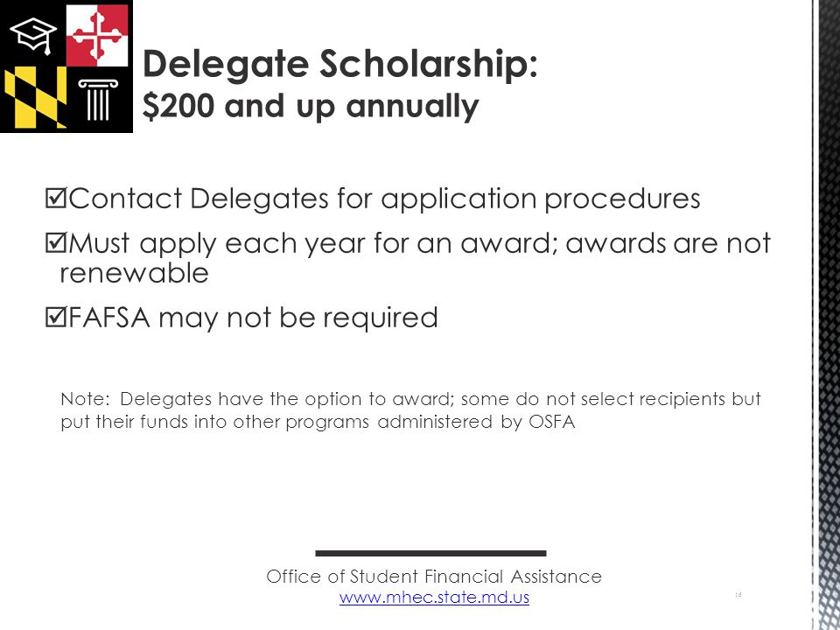The width and height of the screenshot is (840, 630).
Task: Click the awards are not text in second bullet
Action: tap(668, 243)
